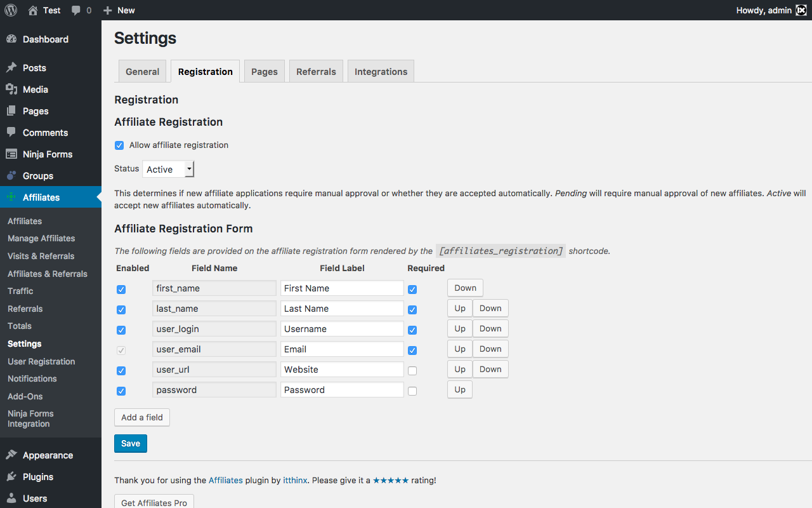812x508 pixels.
Task: Make the Website field required
Action: click(412, 371)
